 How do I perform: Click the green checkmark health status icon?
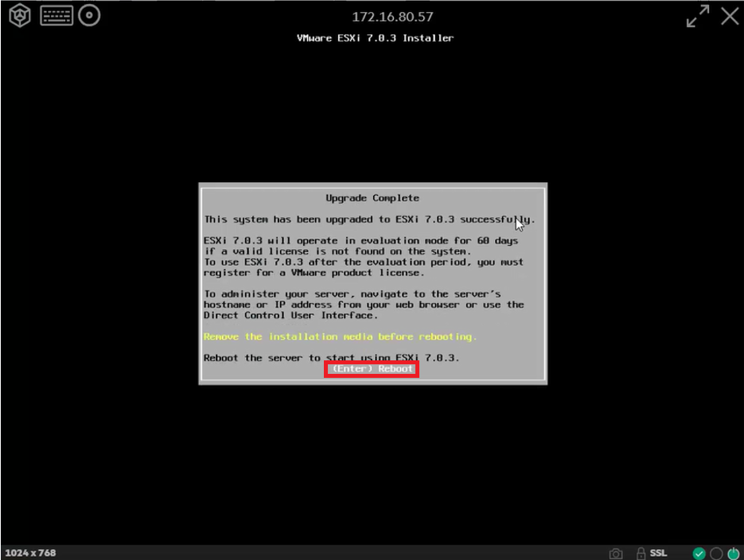tap(699, 554)
